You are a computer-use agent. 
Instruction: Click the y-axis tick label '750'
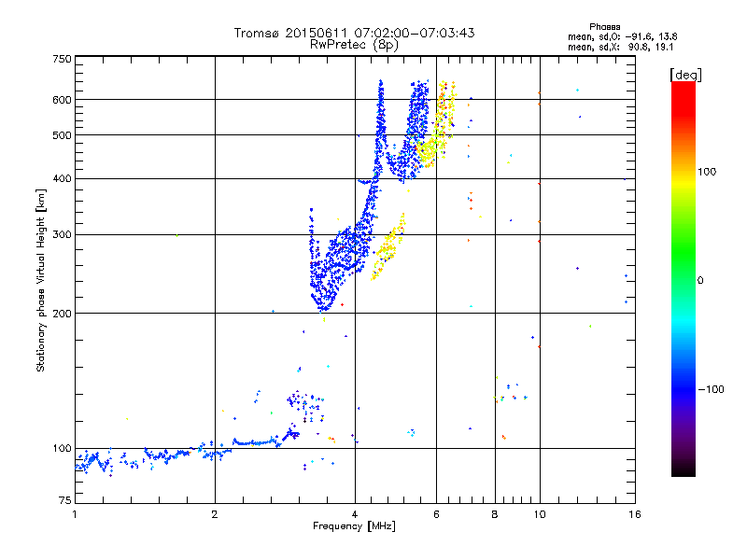point(62,59)
